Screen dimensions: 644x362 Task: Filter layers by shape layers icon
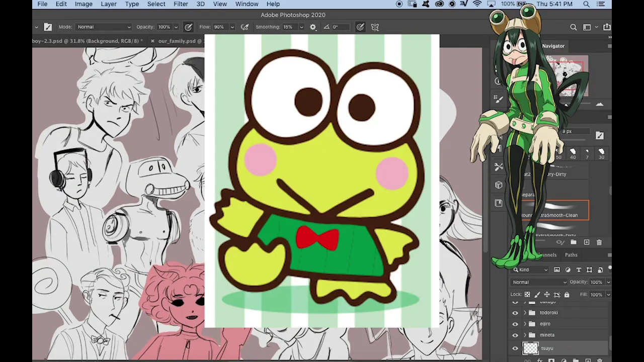(x=589, y=270)
